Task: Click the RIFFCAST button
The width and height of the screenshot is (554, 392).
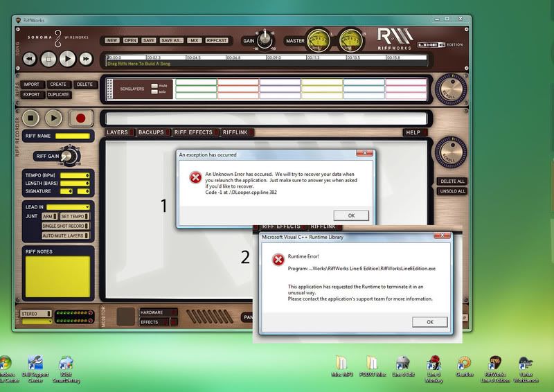Action: [216, 40]
